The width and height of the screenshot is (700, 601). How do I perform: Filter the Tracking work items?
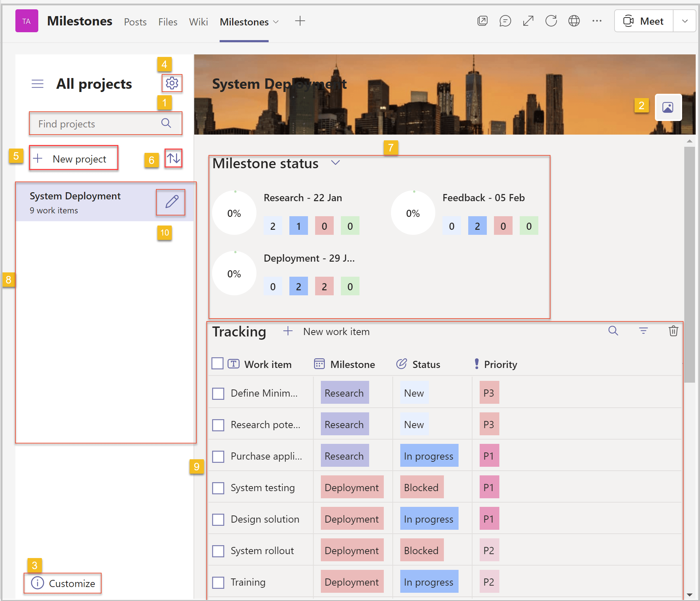643,331
